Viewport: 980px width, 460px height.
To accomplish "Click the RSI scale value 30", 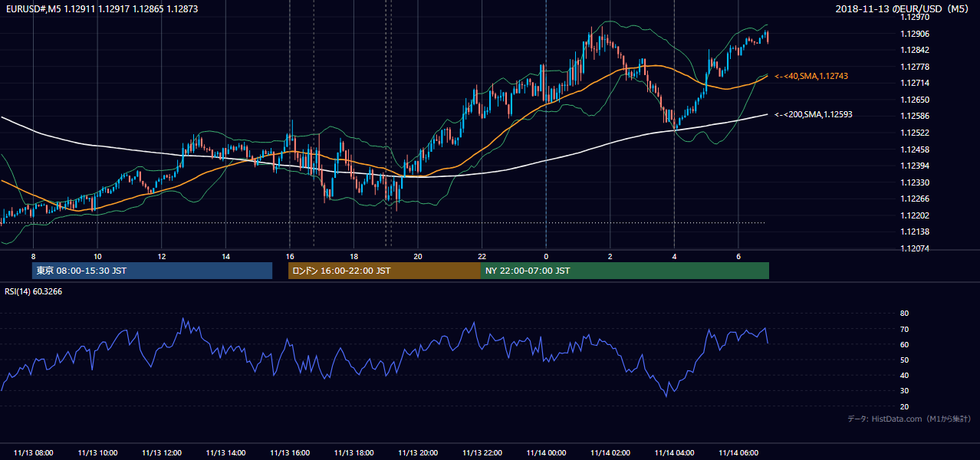I will coord(904,391).
